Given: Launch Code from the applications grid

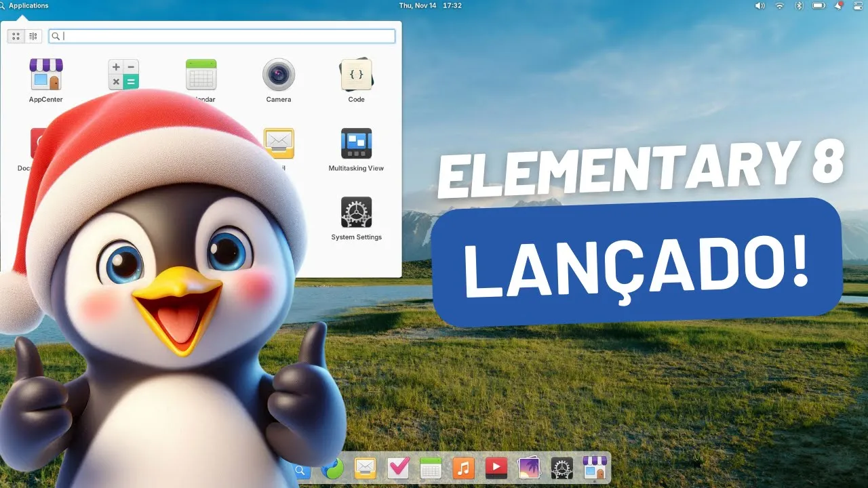Looking at the screenshot, I should (x=356, y=81).
